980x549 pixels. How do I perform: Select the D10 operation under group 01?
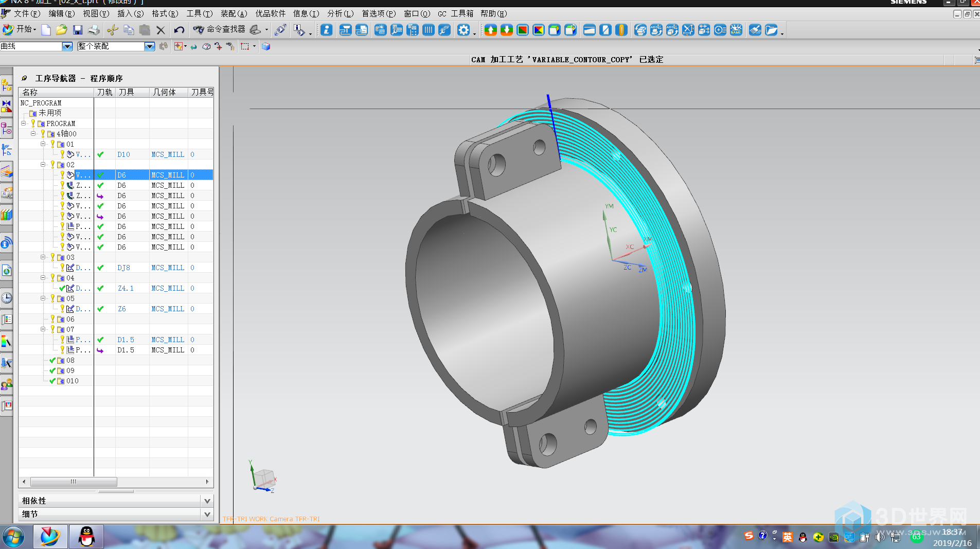[x=116, y=154]
